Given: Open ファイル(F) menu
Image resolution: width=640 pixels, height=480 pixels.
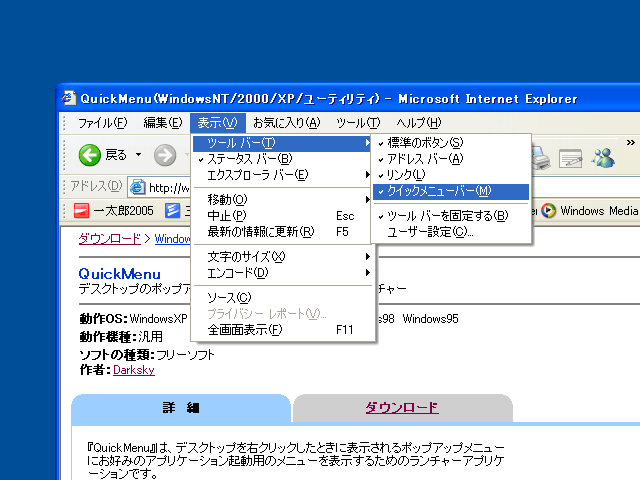Looking at the screenshot, I should pos(103,123).
